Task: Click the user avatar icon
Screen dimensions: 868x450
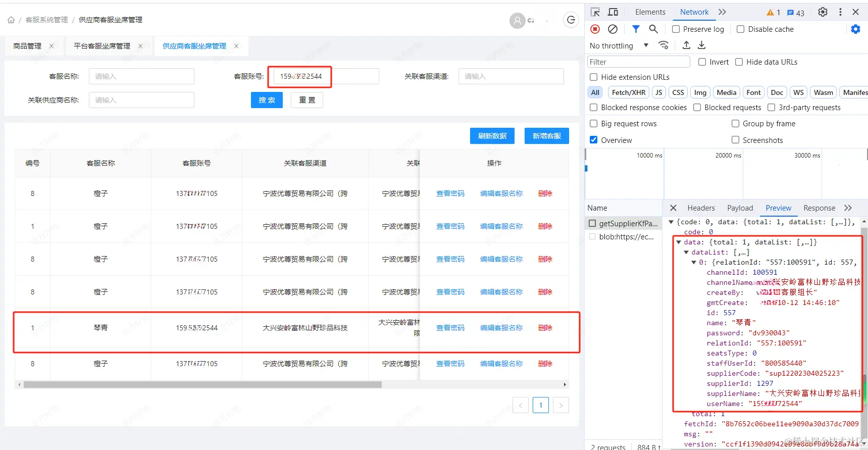Action: tap(517, 21)
